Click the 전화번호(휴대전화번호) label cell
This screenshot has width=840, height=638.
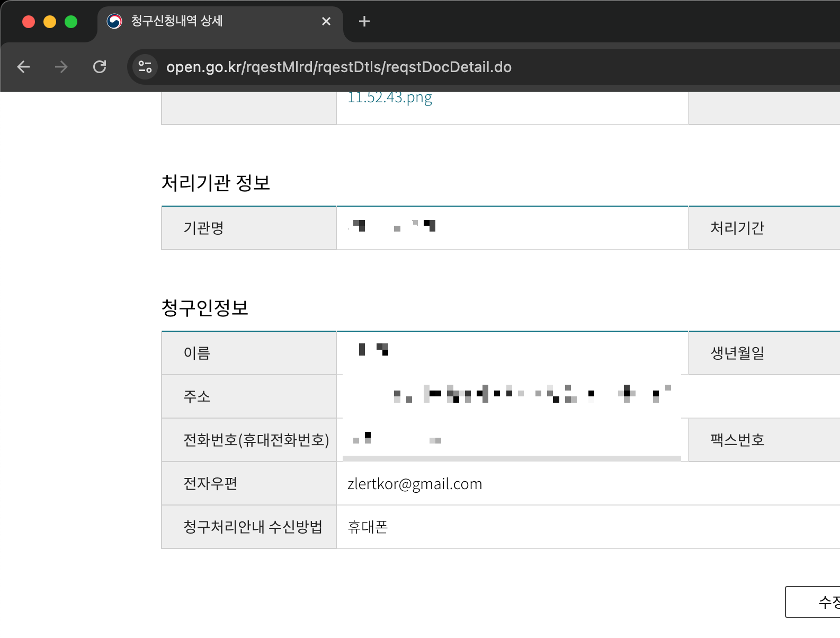pyautogui.click(x=249, y=440)
